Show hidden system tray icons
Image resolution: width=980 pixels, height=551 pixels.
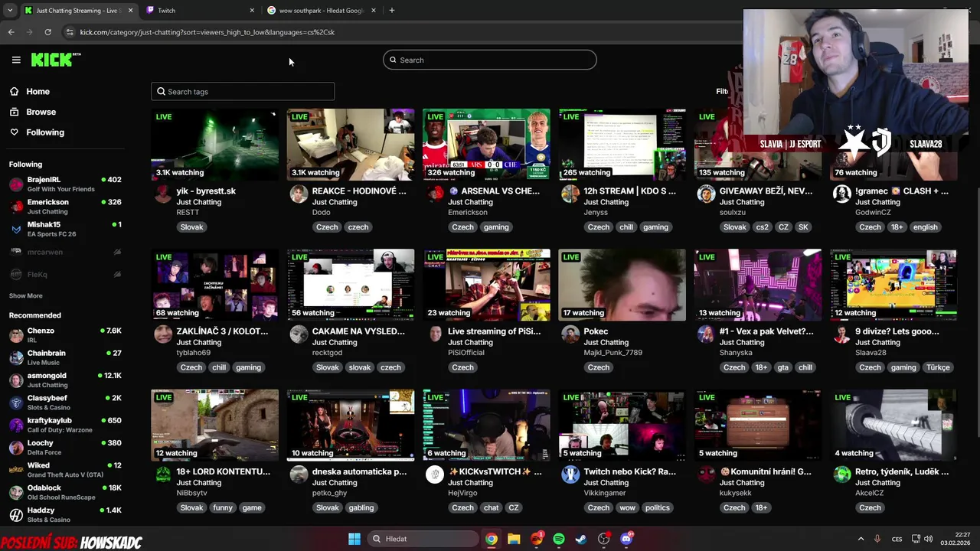[x=861, y=539]
